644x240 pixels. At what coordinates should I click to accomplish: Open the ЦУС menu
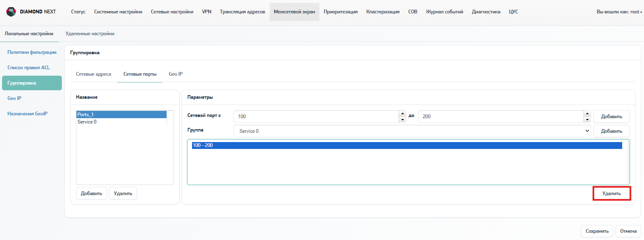click(x=513, y=12)
